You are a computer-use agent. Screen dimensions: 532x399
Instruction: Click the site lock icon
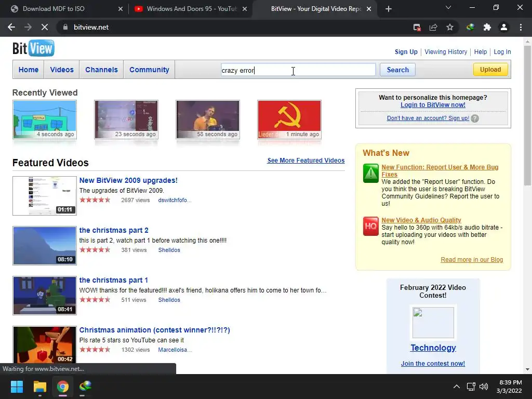pos(65,27)
